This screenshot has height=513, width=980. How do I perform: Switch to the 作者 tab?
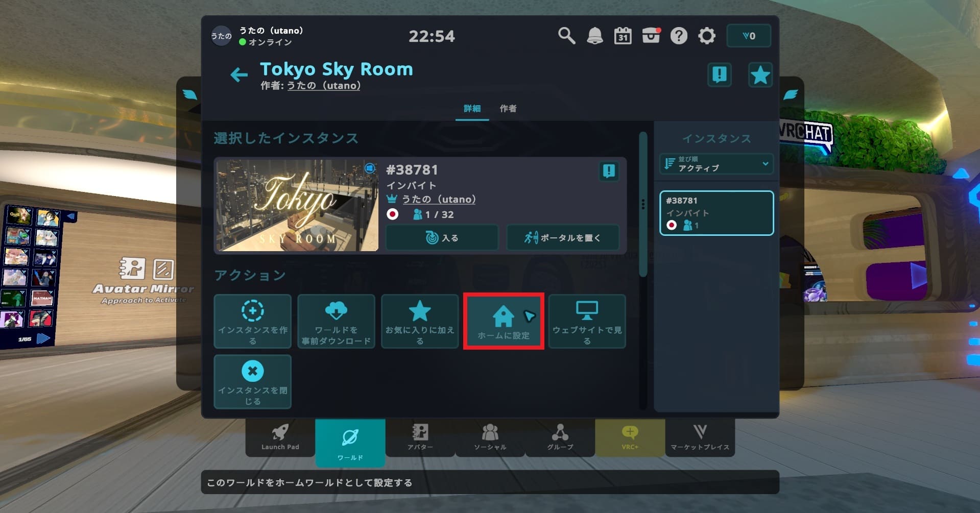508,108
